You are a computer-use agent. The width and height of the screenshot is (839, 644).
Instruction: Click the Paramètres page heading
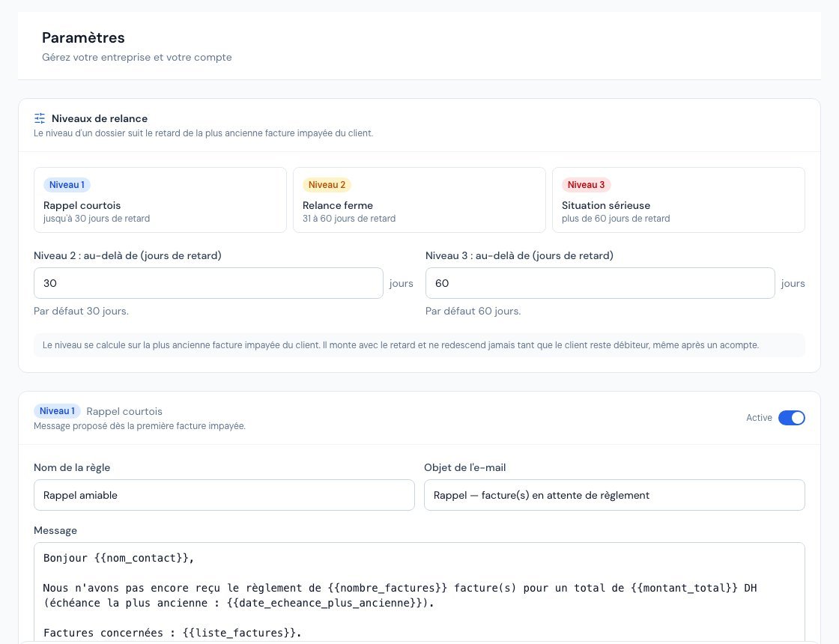tap(83, 37)
